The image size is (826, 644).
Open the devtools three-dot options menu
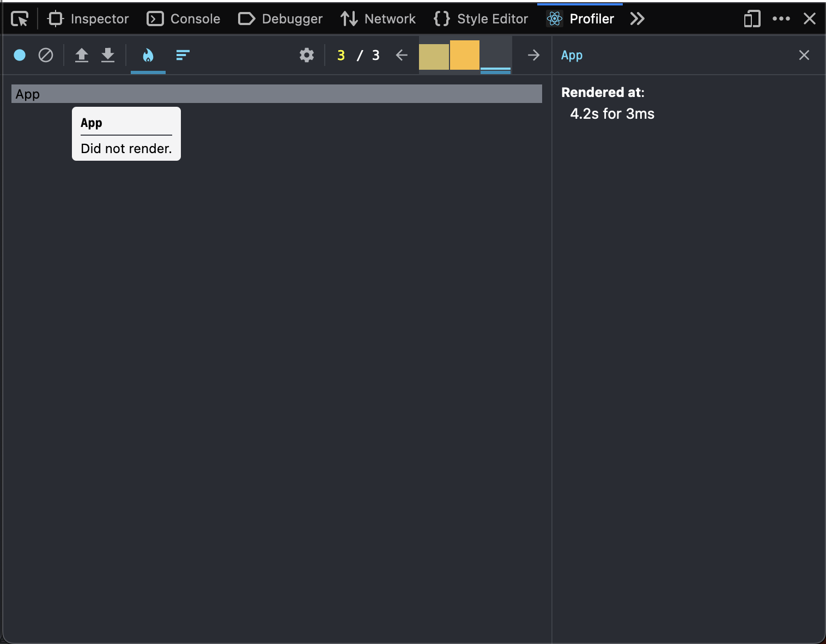click(781, 19)
